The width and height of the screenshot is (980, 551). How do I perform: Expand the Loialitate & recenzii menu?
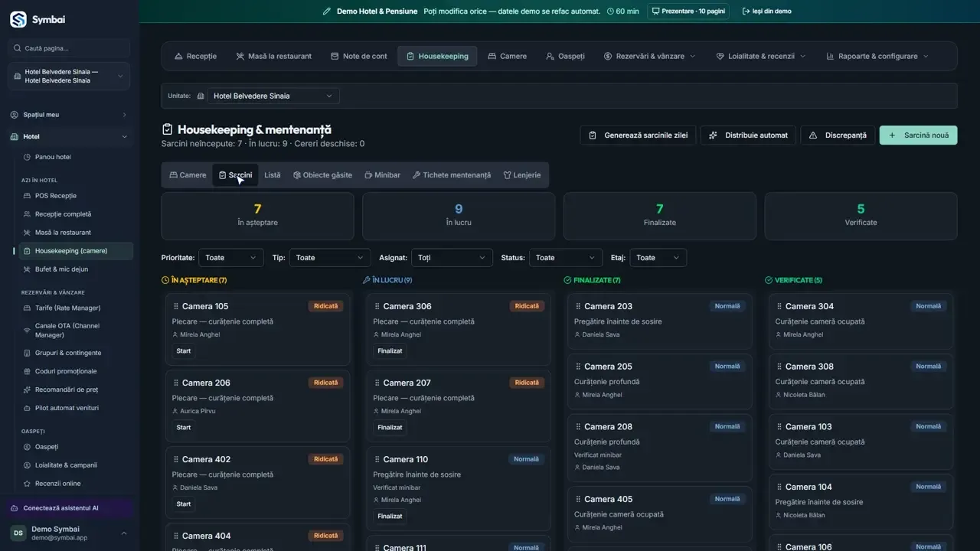tap(761, 57)
